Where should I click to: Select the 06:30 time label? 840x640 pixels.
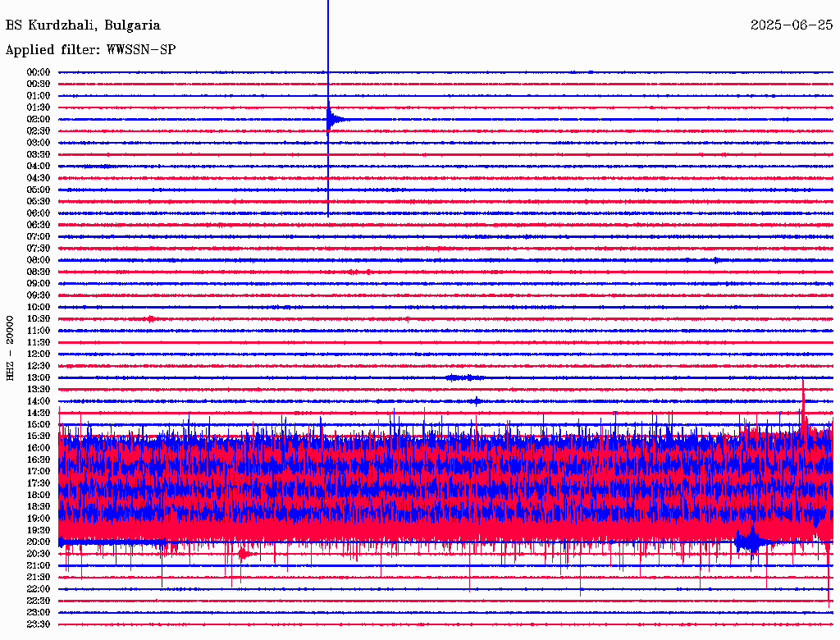(39, 225)
